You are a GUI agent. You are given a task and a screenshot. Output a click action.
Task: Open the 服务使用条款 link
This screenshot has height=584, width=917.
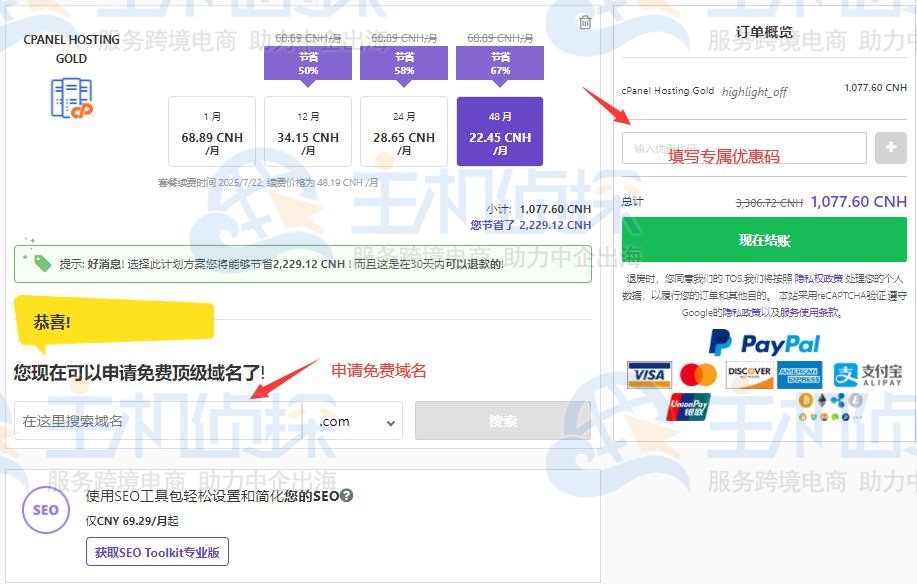[809, 313]
